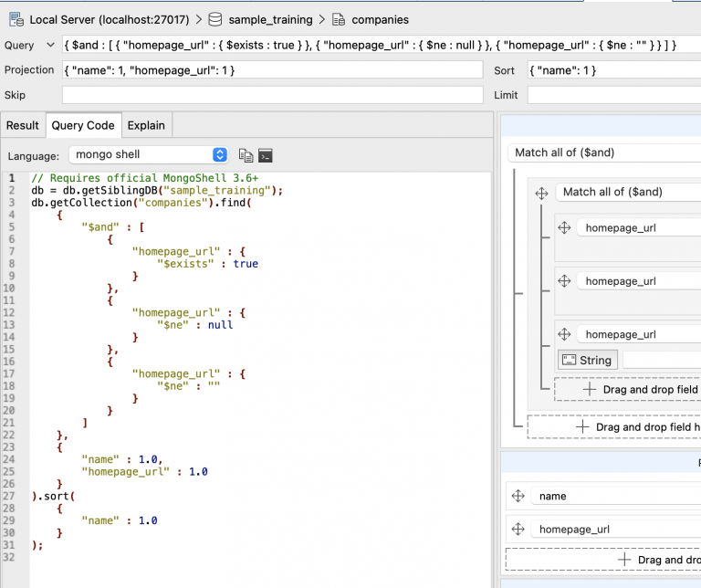Select the Query Code tab
The height and width of the screenshot is (588, 701).
[83, 126]
